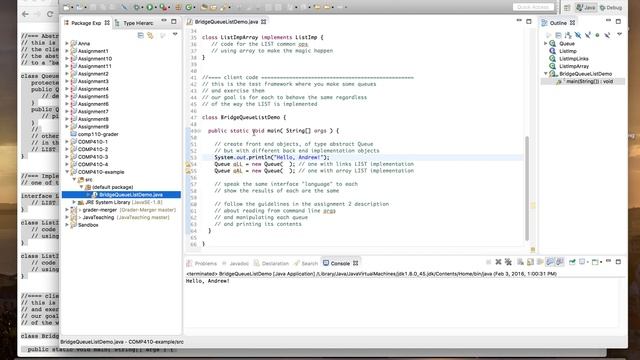The width and height of the screenshot is (640, 360).
Task: Click the browser reload icon behind Eclipse
Action: [50, 14]
